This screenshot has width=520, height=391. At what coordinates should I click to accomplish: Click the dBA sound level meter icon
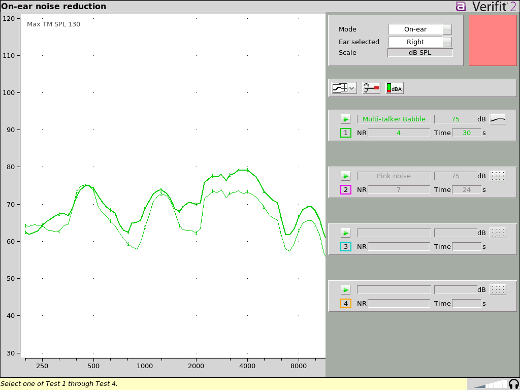point(395,88)
